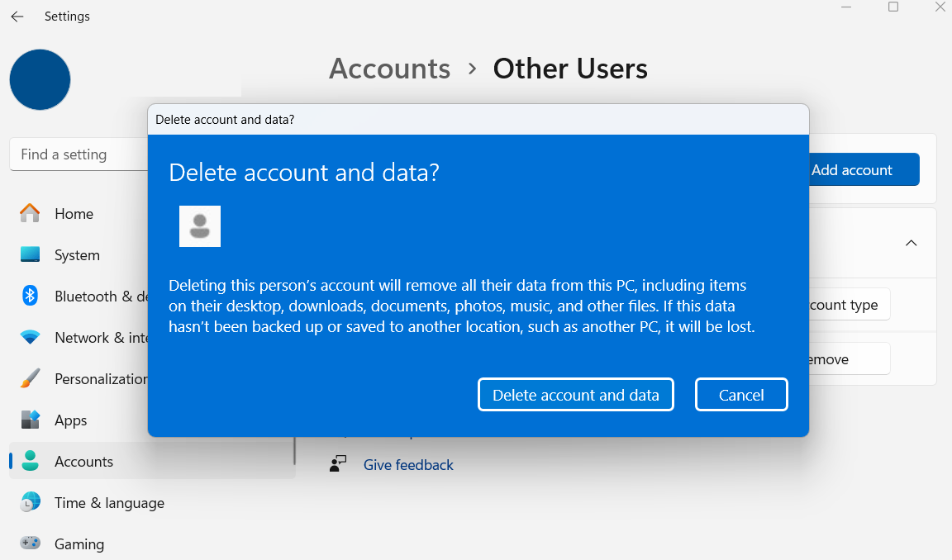
Task: Open Personalization via the paintbrush icon
Action: (30, 379)
